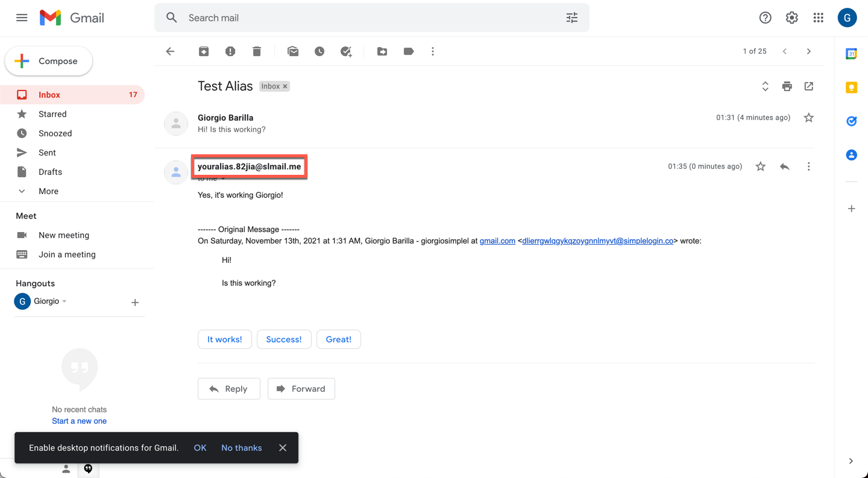This screenshot has width=868, height=478.
Task: Click the Compose button
Action: click(49, 61)
